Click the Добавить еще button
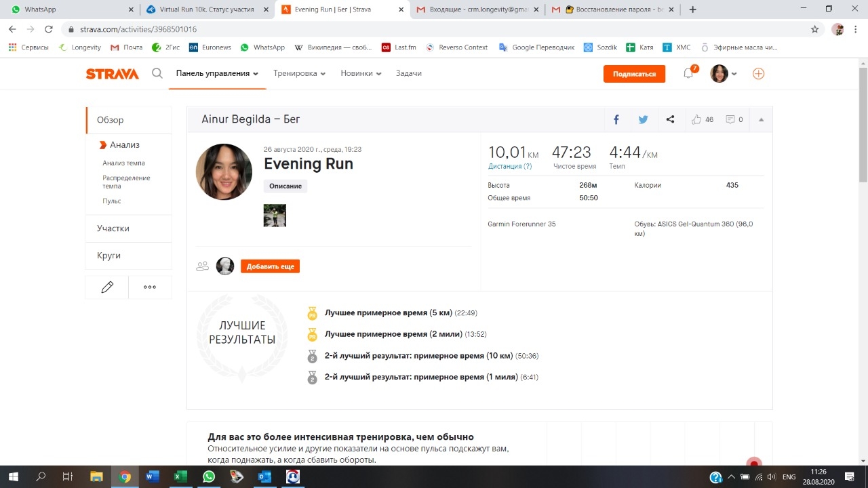The height and width of the screenshot is (488, 868). tap(270, 266)
